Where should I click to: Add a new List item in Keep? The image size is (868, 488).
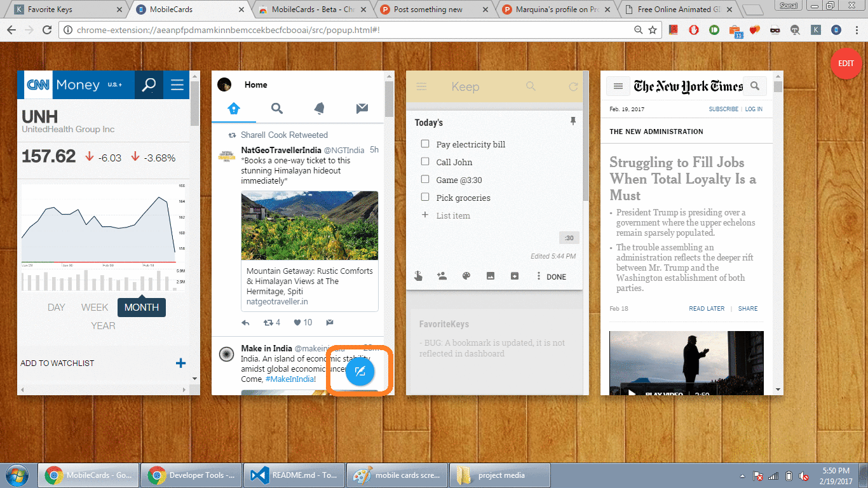coord(453,215)
